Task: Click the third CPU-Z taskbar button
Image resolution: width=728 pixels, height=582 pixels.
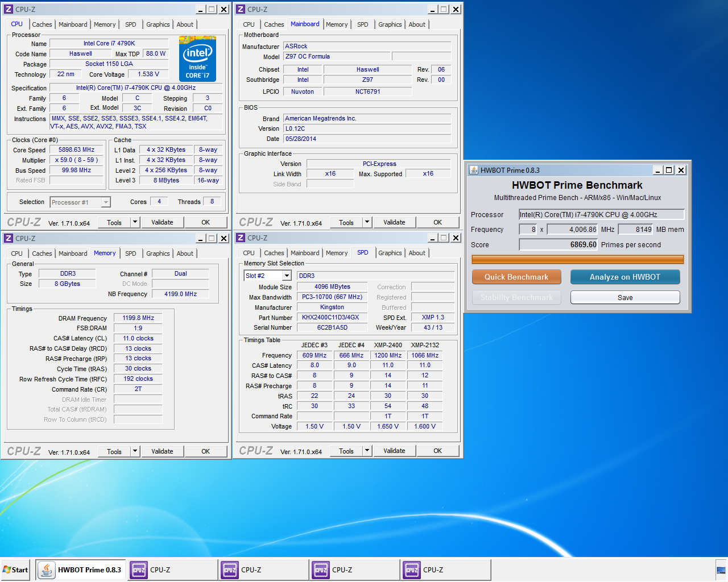Action: tap(354, 569)
